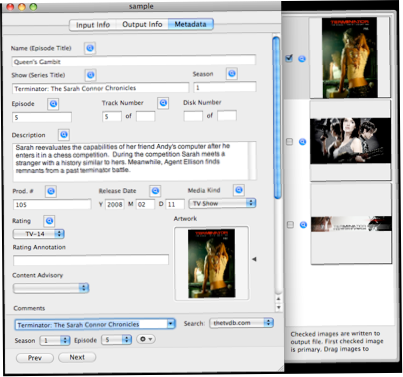Open the bottom Season selector dropdown
The width and height of the screenshot is (403, 377).
55,340
